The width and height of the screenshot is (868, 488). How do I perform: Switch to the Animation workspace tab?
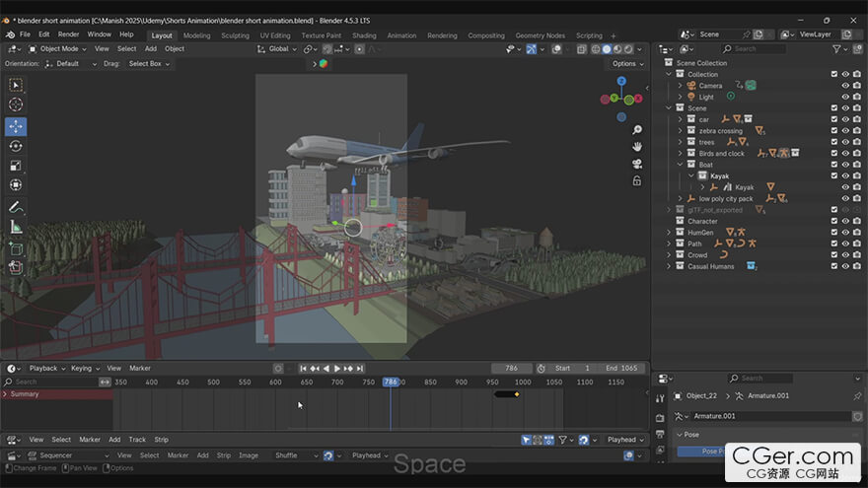coord(401,35)
